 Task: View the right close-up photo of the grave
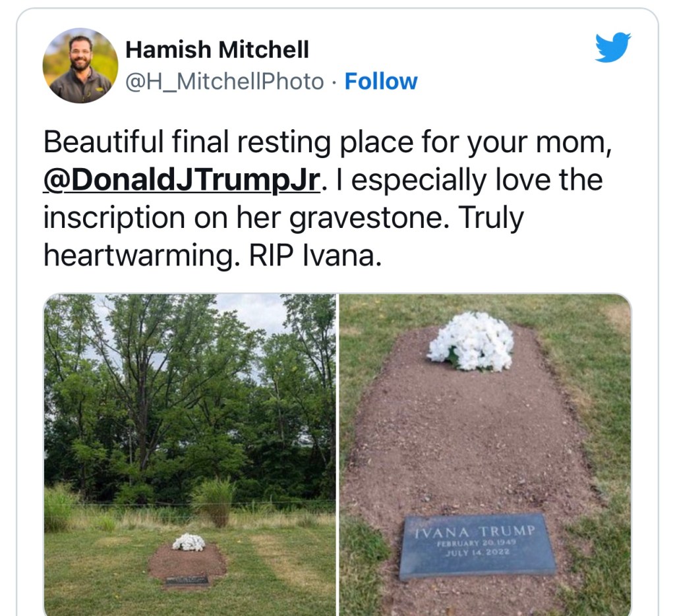pos(485,455)
